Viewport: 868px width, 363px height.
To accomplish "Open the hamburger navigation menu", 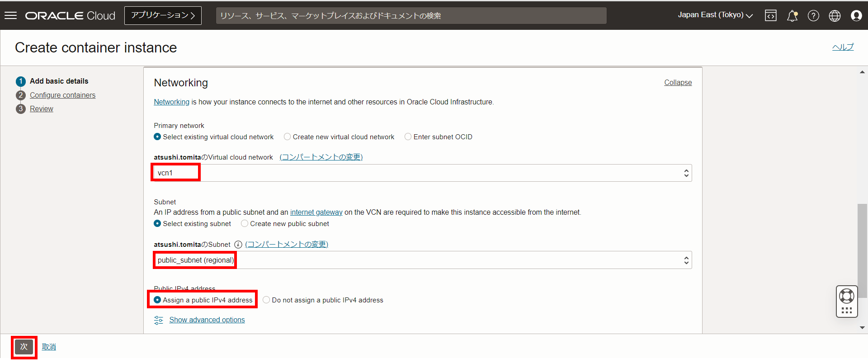I will coord(10,15).
